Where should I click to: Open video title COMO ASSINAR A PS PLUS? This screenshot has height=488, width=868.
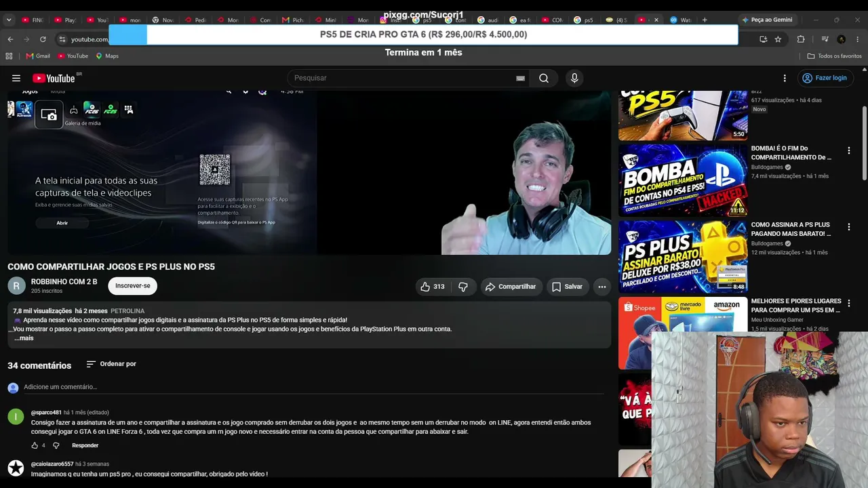[791, 229]
